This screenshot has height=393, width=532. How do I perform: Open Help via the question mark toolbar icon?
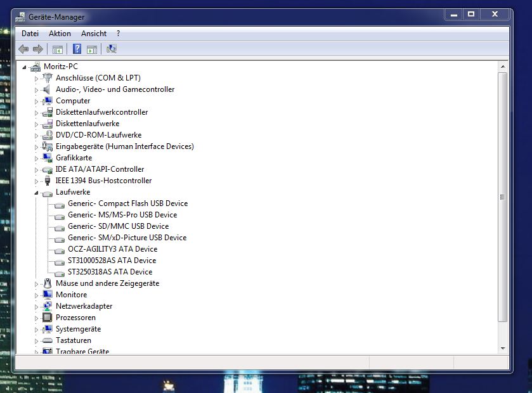77,49
